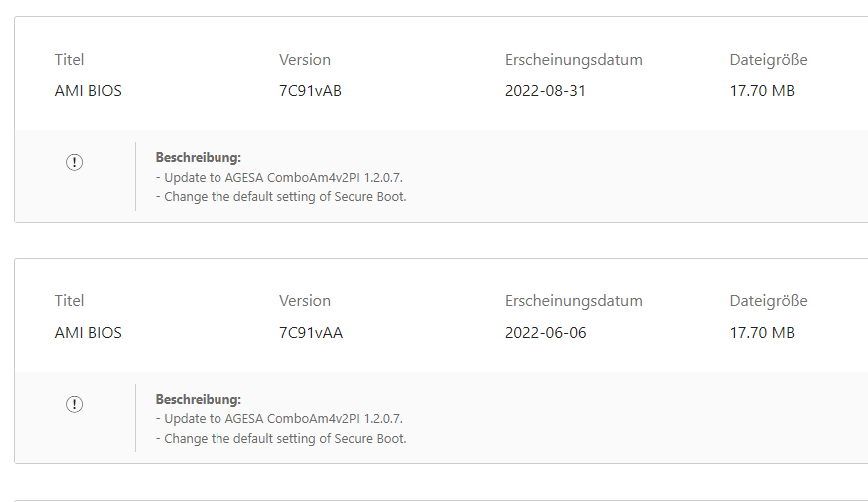Viewport: 868px width, 502px height.
Task: Click the Beschreibung heading in the 7C91vAB entry
Action: pos(199,158)
